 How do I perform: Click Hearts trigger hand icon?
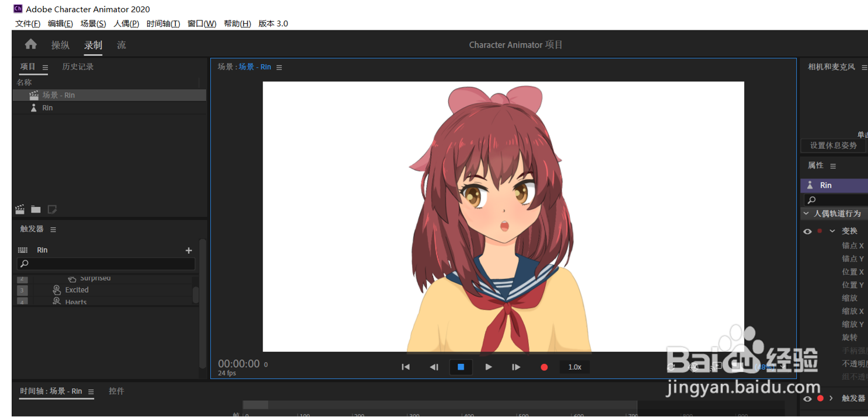pyautogui.click(x=57, y=302)
